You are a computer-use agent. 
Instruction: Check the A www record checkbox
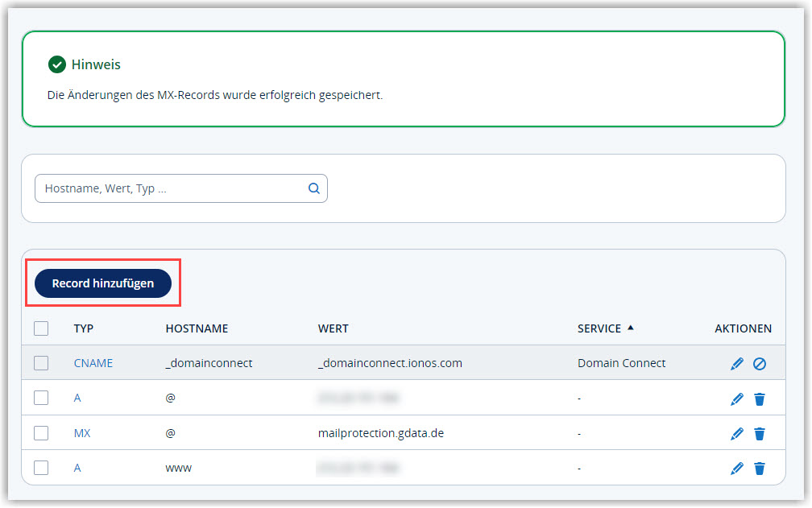[x=41, y=468]
